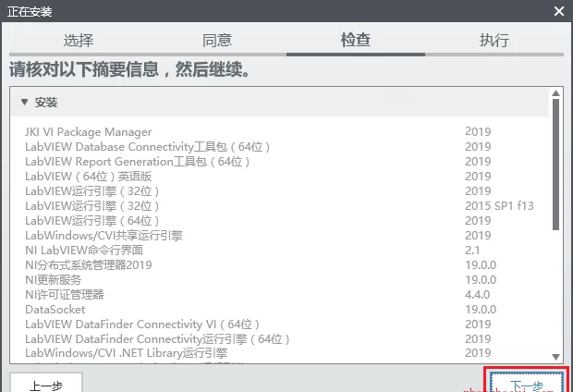
Task: Open the 执行 step tab
Action: (x=494, y=41)
